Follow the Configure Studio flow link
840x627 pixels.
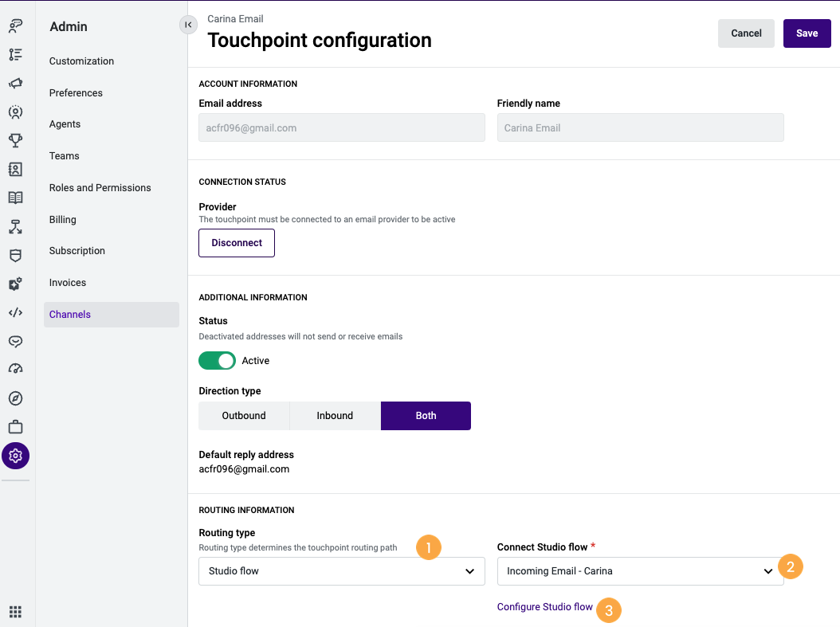(x=545, y=606)
